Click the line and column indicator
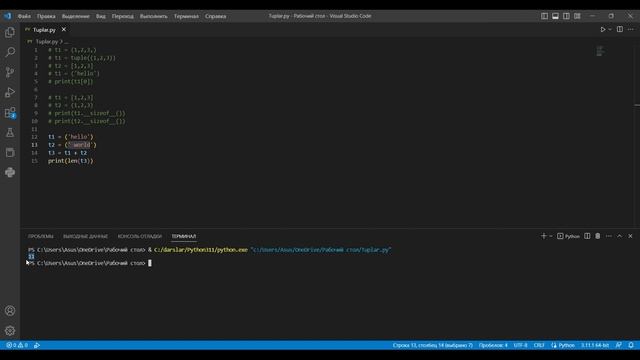Viewport: 640px width, 360px height. pos(432,345)
